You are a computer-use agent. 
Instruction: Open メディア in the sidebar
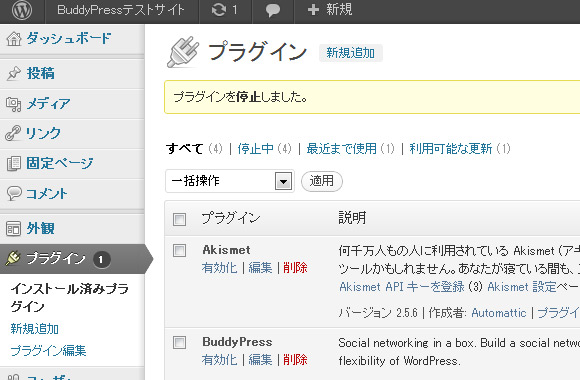coord(48,104)
